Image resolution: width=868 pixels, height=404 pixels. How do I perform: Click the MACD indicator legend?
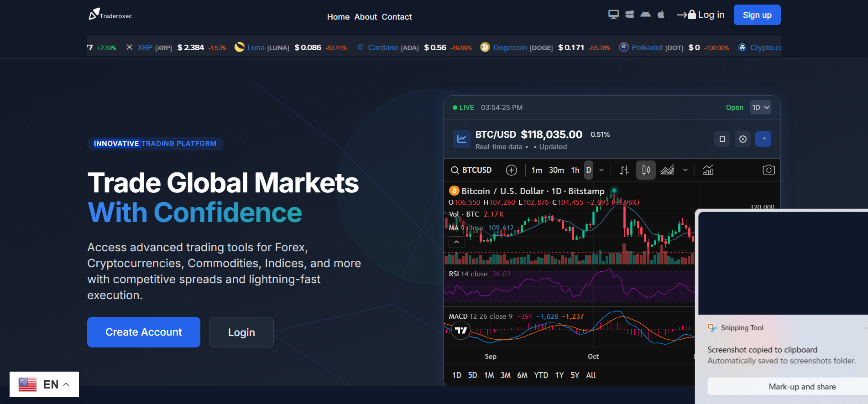tap(516, 316)
